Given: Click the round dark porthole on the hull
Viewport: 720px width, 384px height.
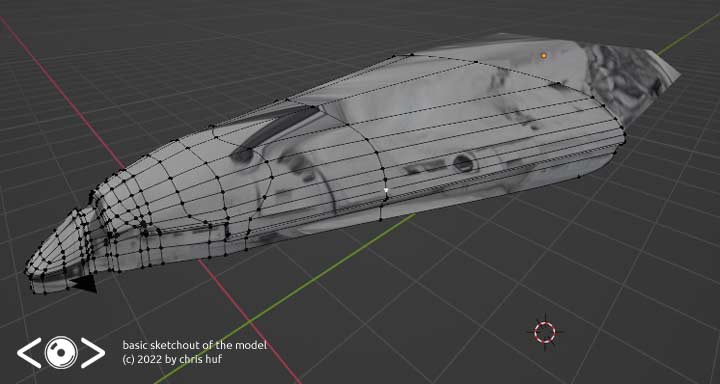Looking at the screenshot, I should pos(464,163).
